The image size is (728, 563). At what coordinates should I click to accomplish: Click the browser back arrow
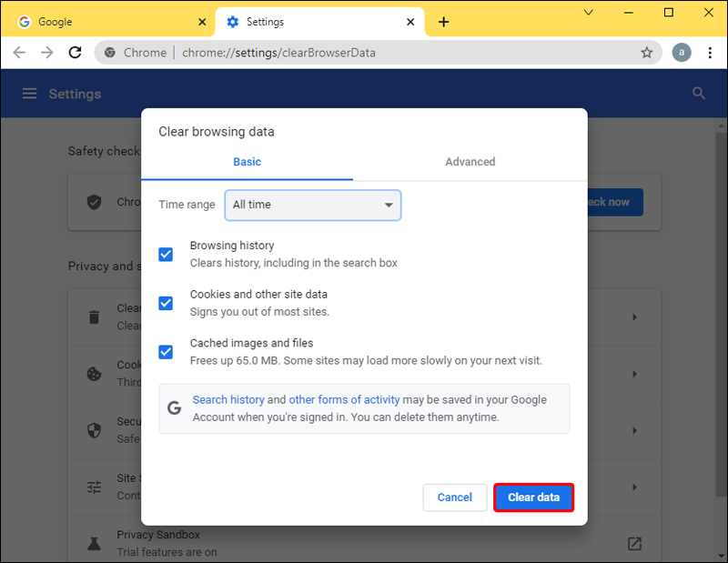click(19, 53)
